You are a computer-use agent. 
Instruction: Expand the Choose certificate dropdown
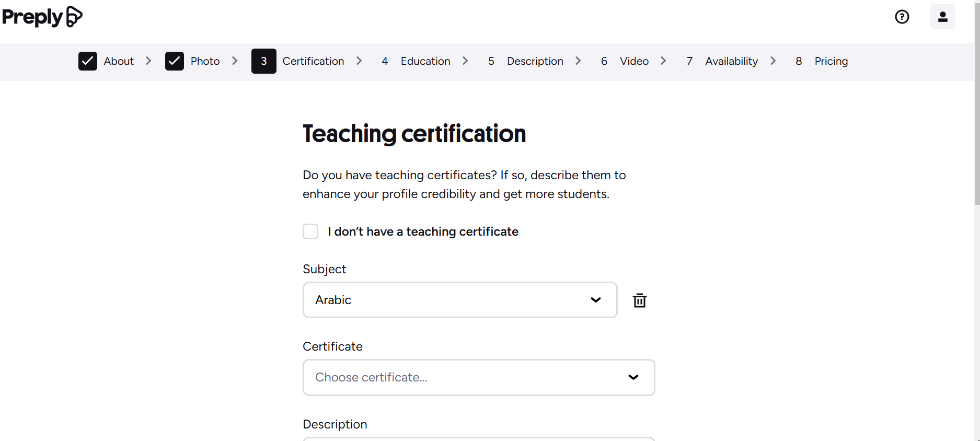click(x=478, y=377)
